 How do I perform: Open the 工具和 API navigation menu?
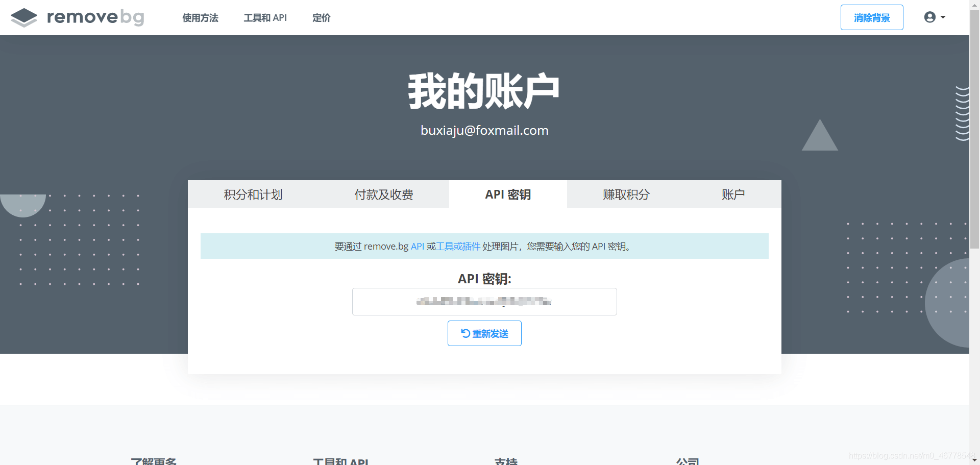point(265,18)
